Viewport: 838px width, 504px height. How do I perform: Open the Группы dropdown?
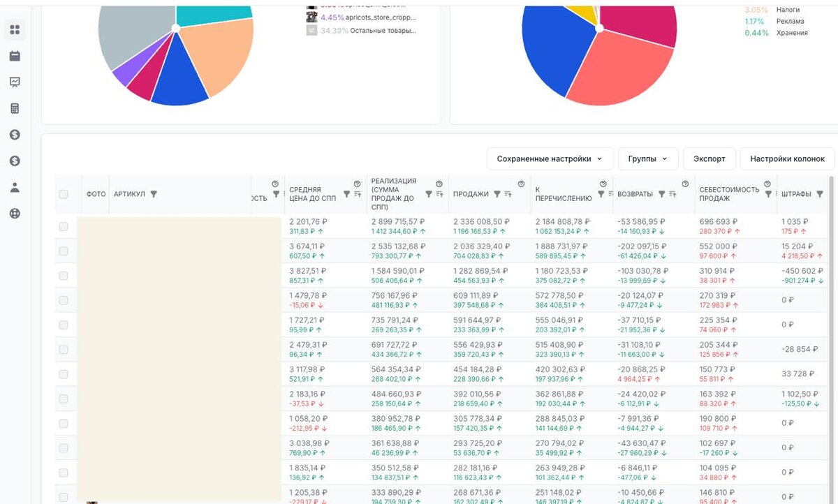point(648,158)
